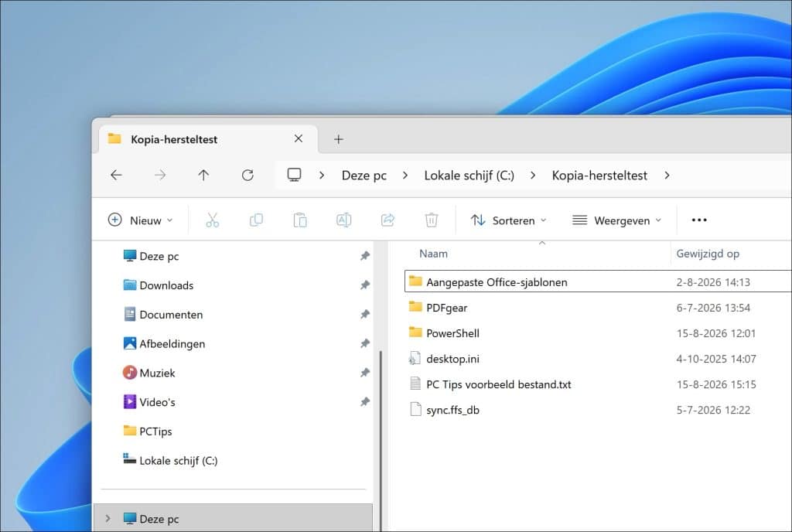792x532 pixels.
Task: Select the Aangepaste Office-sjablonen folder
Action: pos(598,281)
